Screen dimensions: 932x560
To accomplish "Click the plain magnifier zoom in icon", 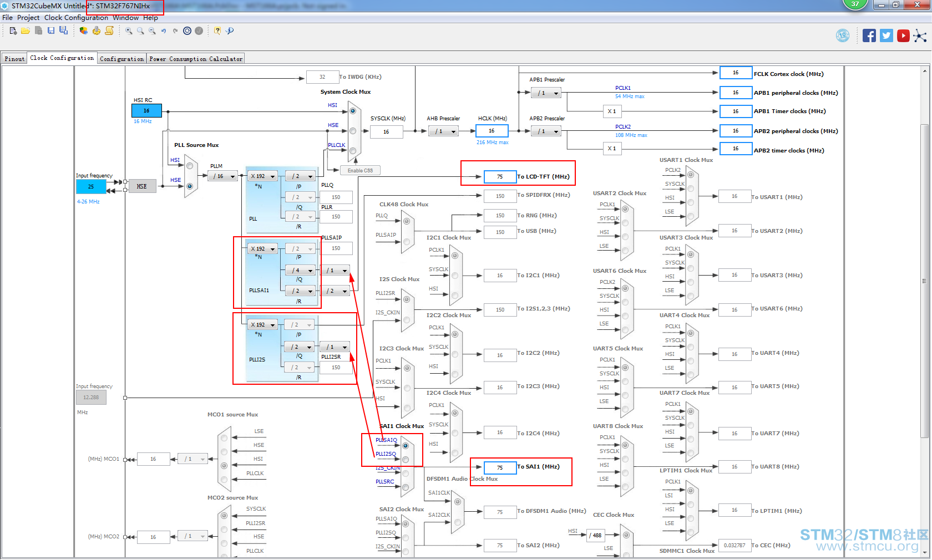I will 140,31.
